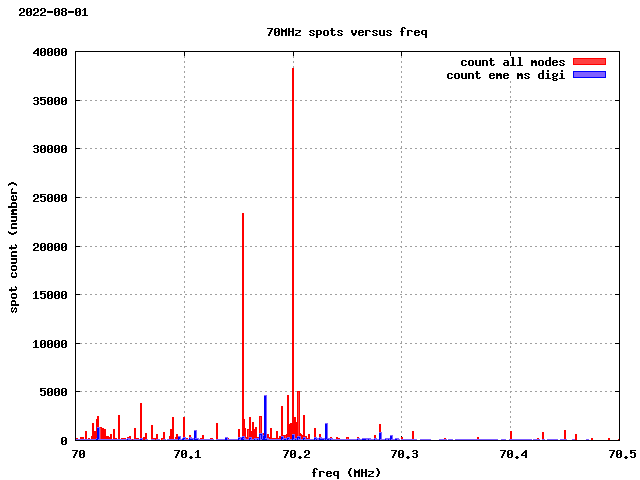Click the 'freq (MHz)' x-axis label
Screen dimensions: 640x480
tap(346, 472)
